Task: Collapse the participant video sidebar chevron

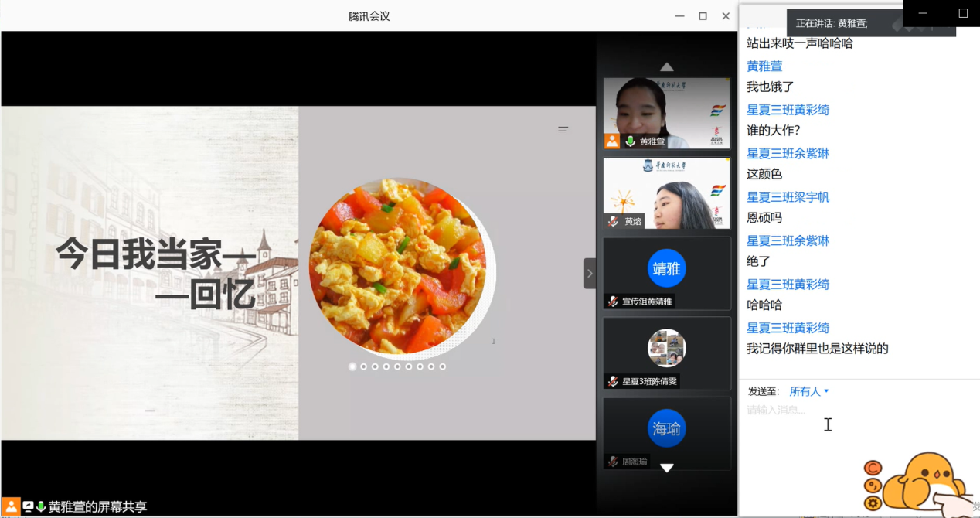Action: point(590,273)
